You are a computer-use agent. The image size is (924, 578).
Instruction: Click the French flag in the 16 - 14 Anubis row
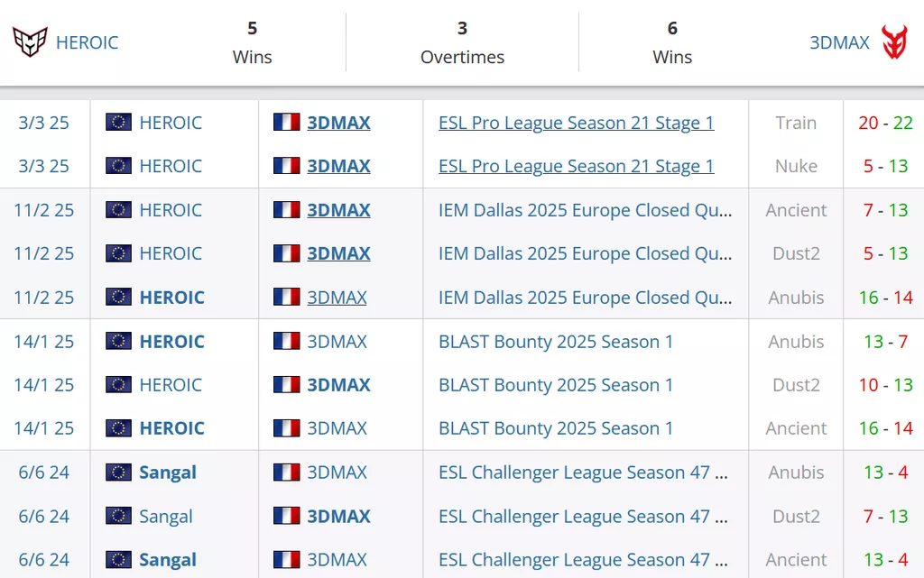[286, 297]
